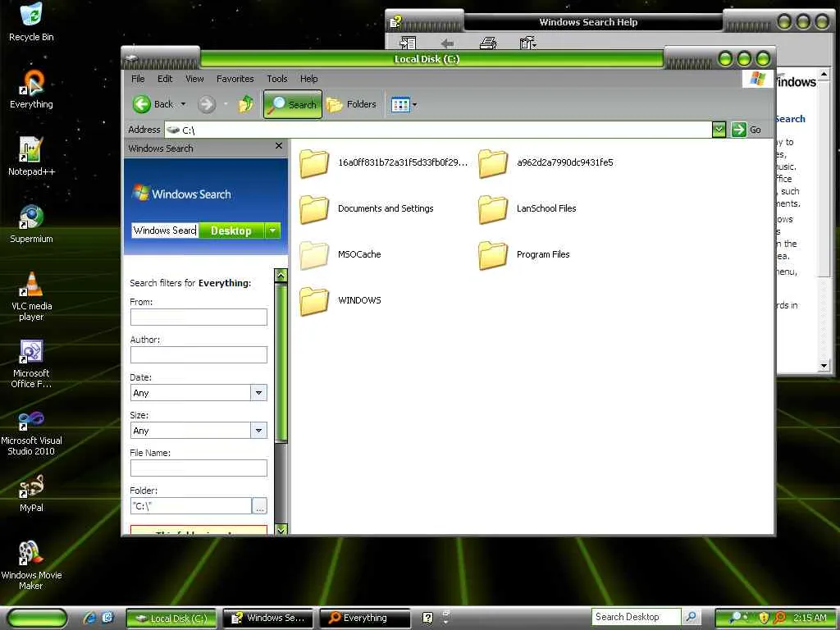
Task: Toggle the Folders pane button
Action: pyautogui.click(x=351, y=104)
